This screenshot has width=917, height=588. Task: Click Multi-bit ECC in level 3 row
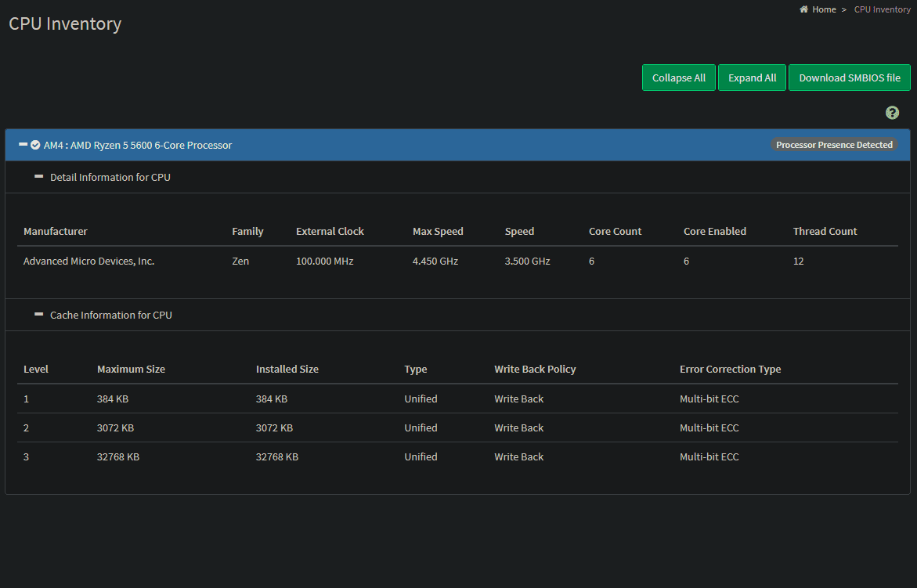tap(709, 457)
